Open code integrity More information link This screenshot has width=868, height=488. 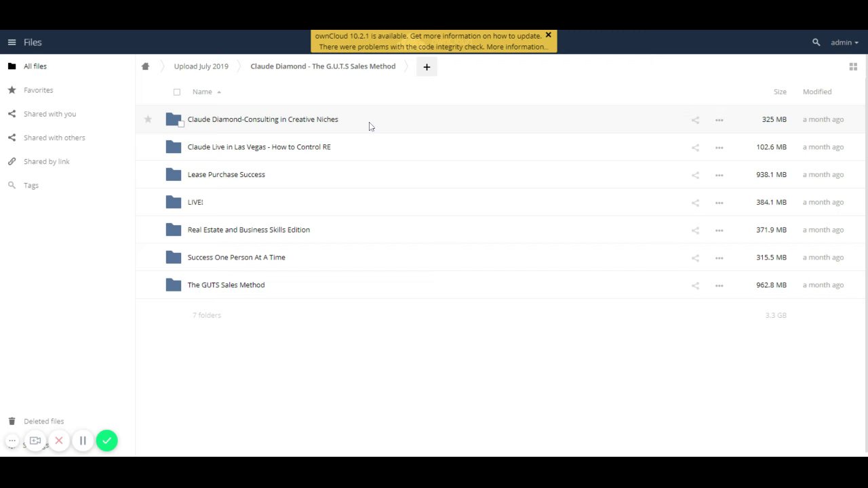click(x=517, y=47)
